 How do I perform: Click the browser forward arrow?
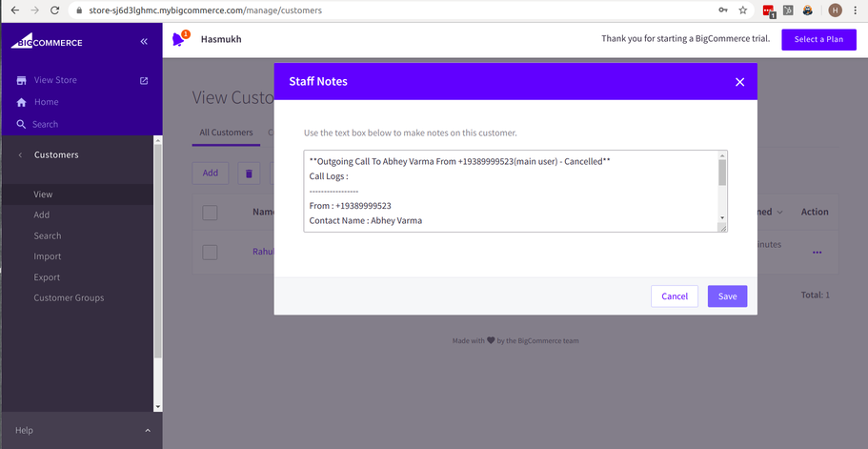(35, 10)
